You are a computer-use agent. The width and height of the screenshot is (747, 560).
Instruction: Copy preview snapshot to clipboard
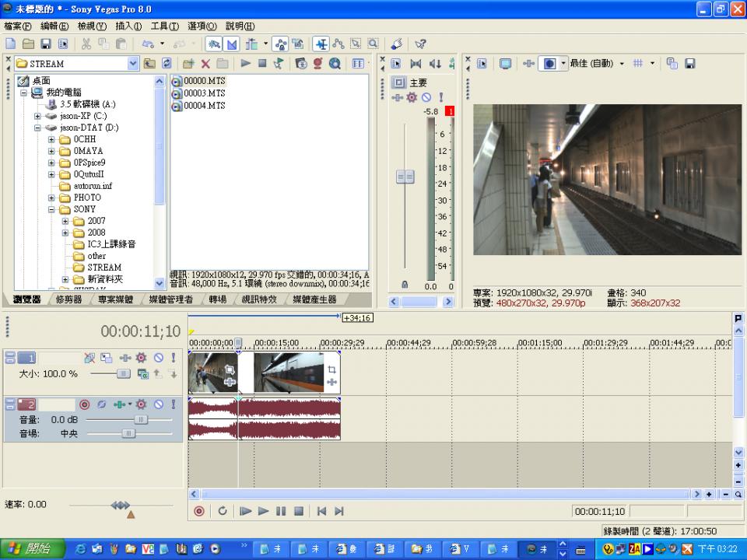pyautogui.click(x=672, y=64)
